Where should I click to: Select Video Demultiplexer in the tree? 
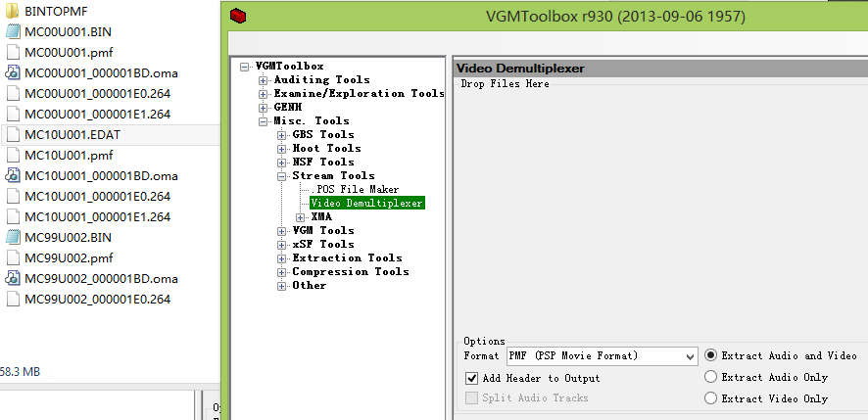366,204
